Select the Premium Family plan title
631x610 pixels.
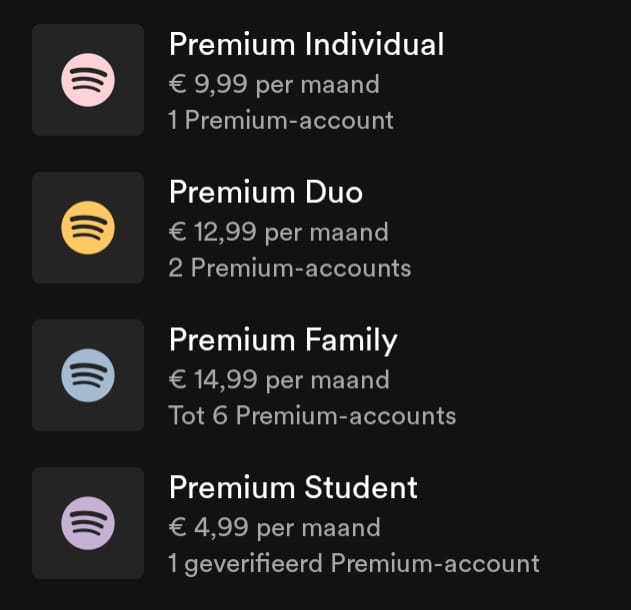(283, 340)
